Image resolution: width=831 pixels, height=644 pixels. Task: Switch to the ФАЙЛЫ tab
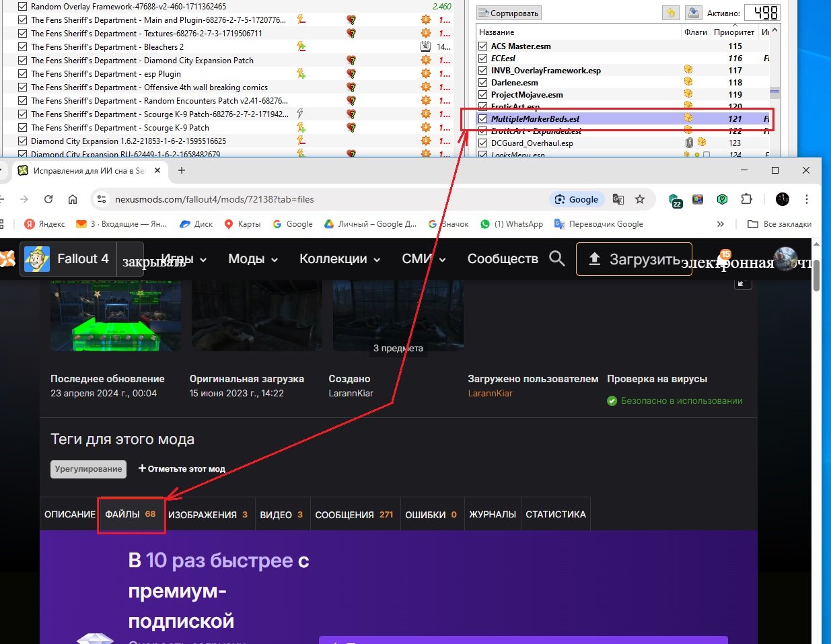point(131,514)
